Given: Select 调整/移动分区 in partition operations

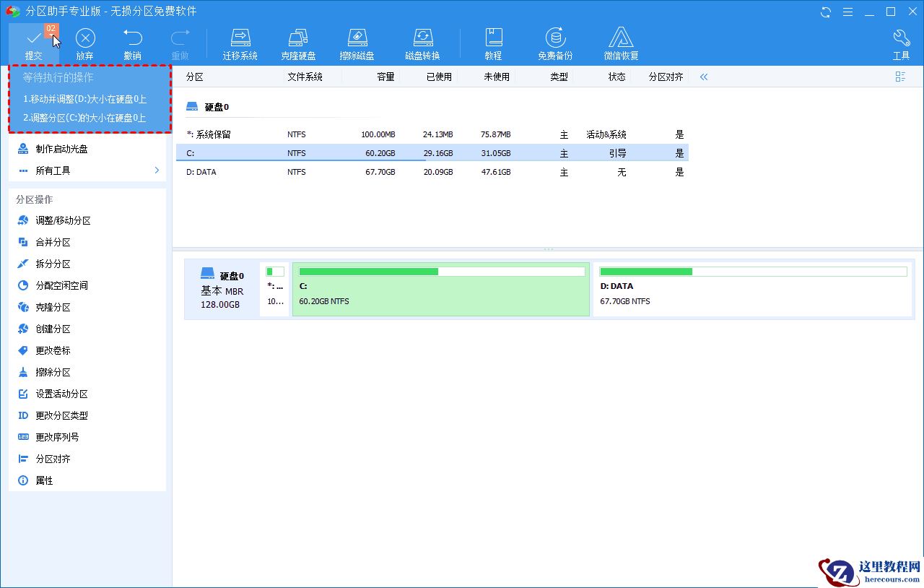Looking at the screenshot, I should [x=63, y=220].
